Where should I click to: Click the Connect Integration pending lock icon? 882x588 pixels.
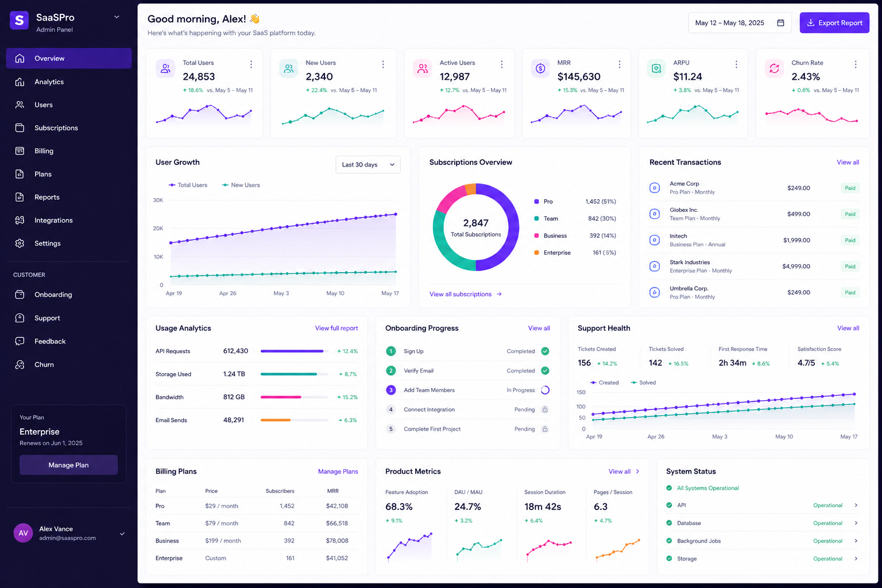tap(545, 410)
